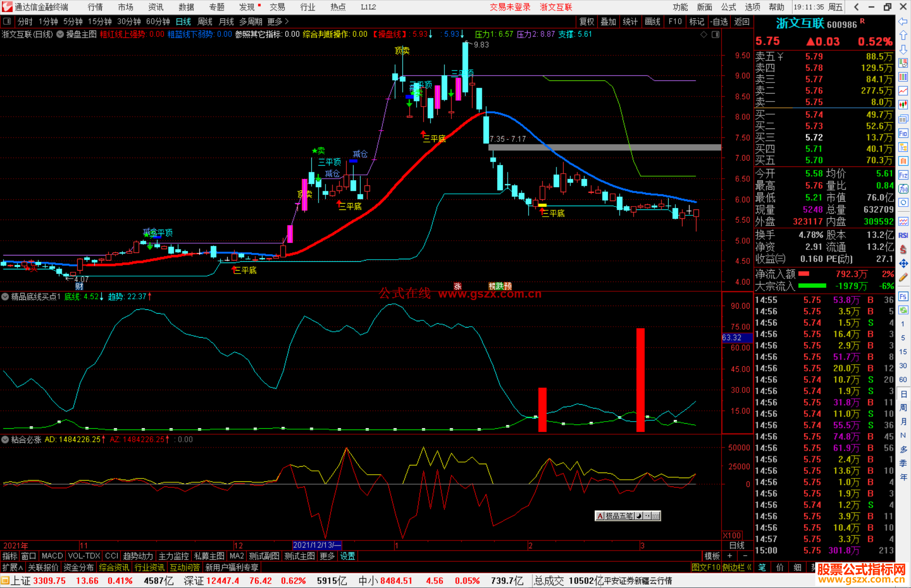The height and width of the screenshot is (588, 911).
Task: Click the 返回 back button
Action: coord(741,21)
